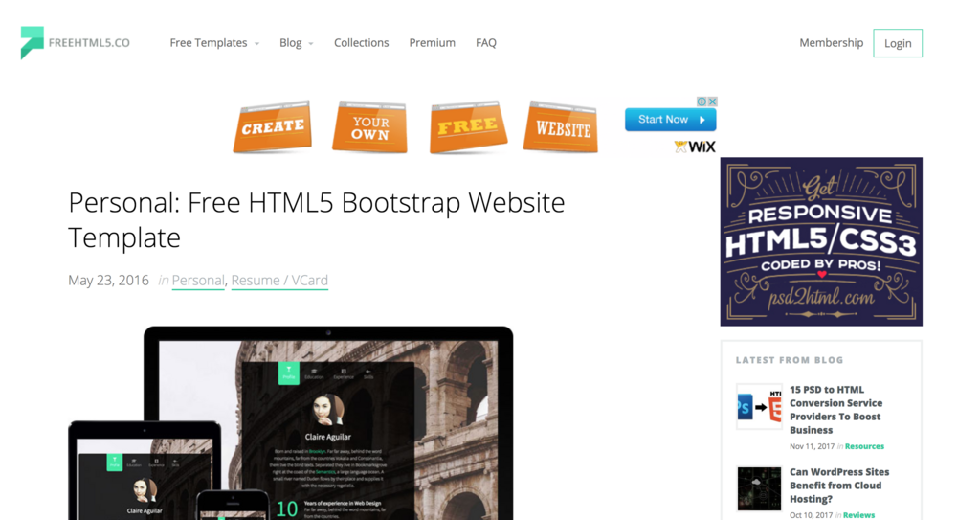Click the Start Now arrow icon in ad

[702, 120]
